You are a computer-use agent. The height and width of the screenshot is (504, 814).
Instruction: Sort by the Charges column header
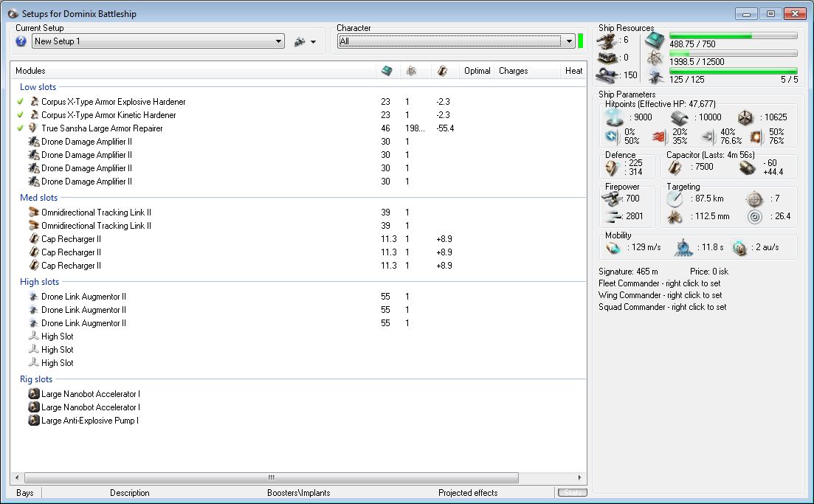526,71
